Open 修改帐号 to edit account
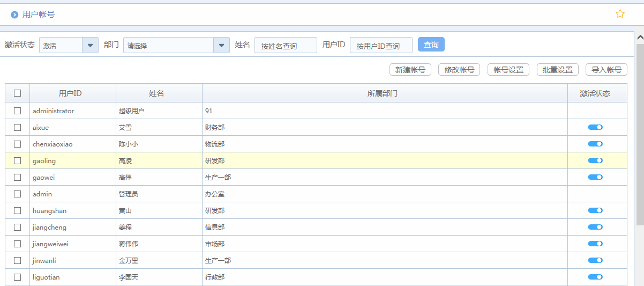Image resolution: width=644 pixels, height=286 pixels. click(459, 70)
